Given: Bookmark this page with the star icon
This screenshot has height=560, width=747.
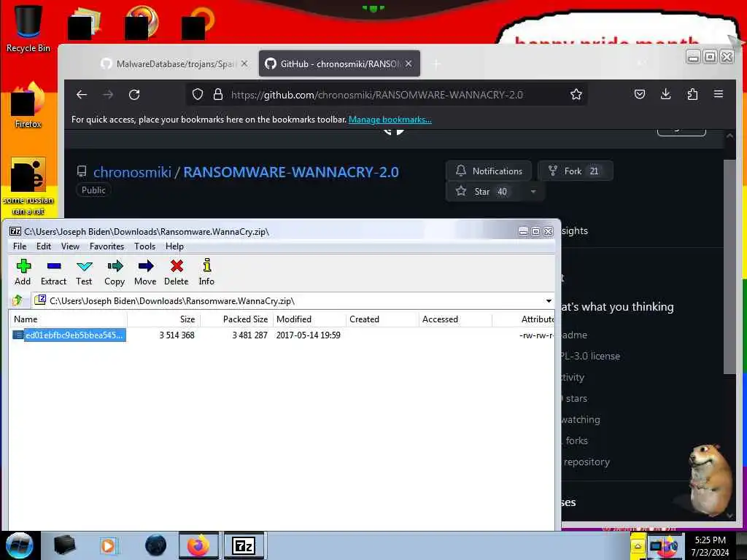Looking at the screenshot, I should tap(576, 94).
